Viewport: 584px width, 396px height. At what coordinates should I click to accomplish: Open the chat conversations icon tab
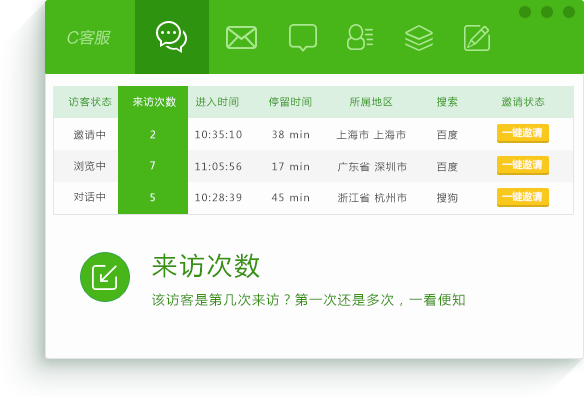[x=171, y=37]
